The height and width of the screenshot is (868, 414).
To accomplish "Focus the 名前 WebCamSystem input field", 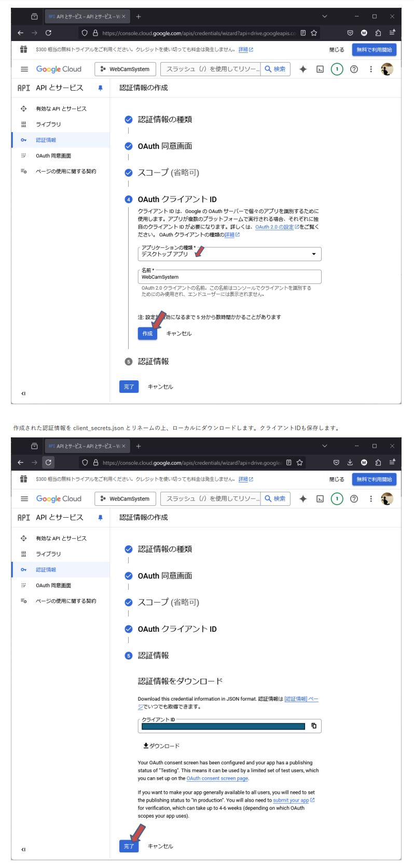I will pos(229,277).
